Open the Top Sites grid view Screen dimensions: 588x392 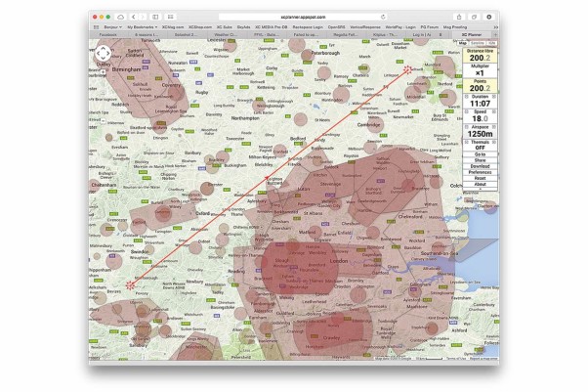tap(170, 17)
